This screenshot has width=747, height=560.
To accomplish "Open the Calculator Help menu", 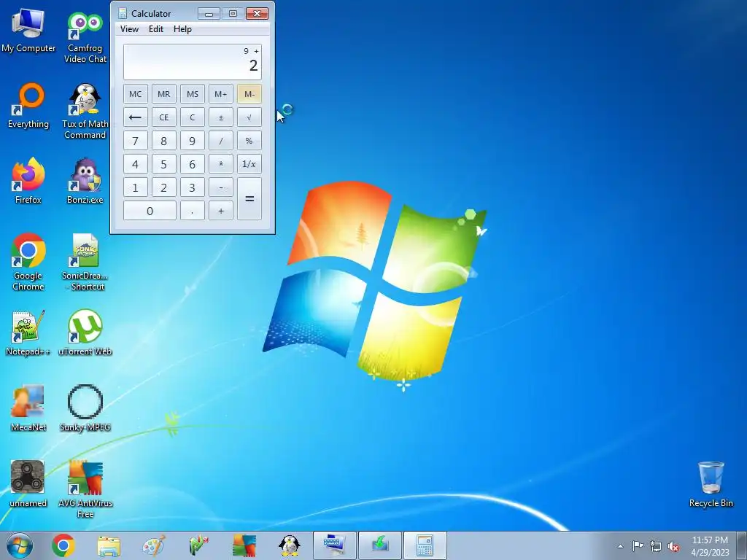I will click(182, 29).
